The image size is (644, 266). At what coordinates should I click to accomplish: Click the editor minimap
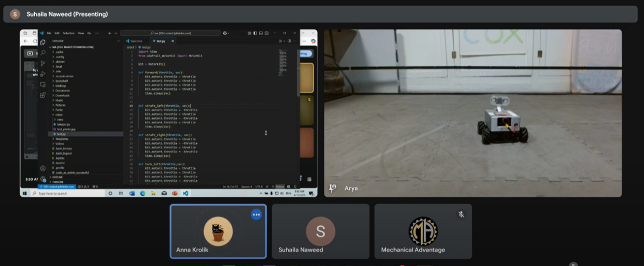282,63
